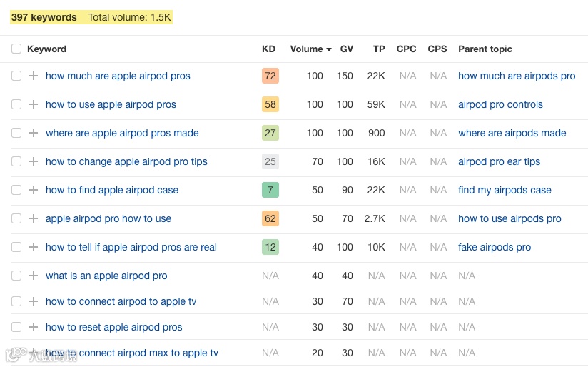Click the green KD badge showing 7
This screenshot has height=367, width=588.
[x=270, y=190]
